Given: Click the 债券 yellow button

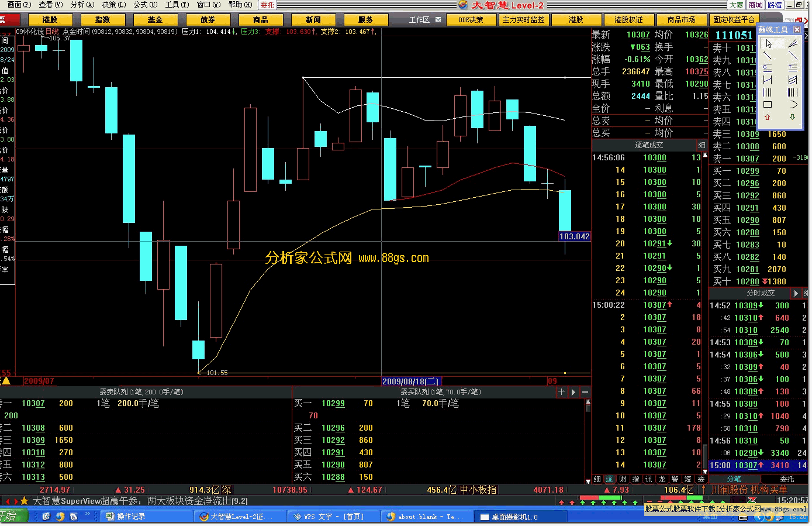Looking at the screenshot, I should [x=208, y=19].
